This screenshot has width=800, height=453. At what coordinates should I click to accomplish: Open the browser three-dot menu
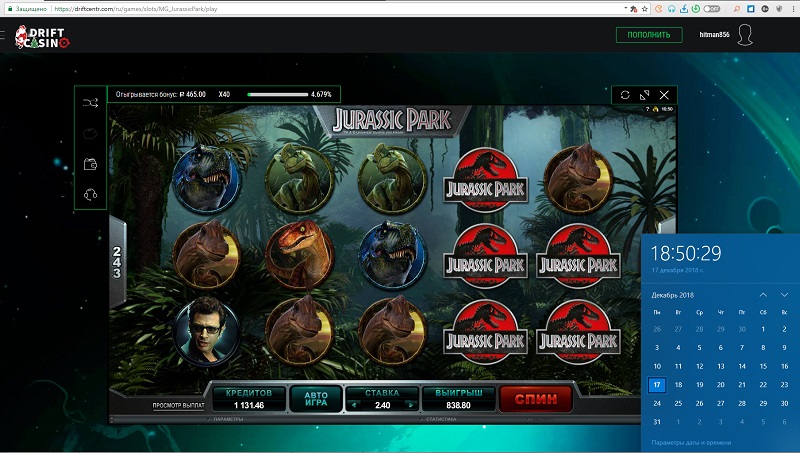point(793,9)
